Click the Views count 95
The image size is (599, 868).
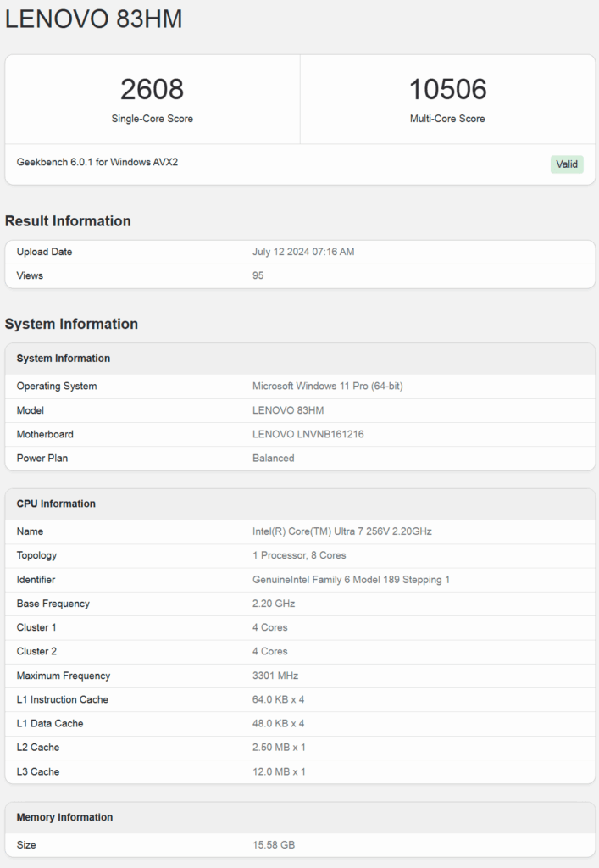pos(258,275)
